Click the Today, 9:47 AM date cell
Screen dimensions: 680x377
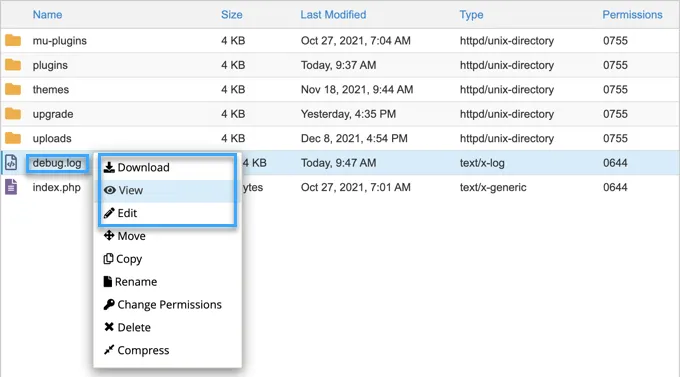click(x=338, y=163)
